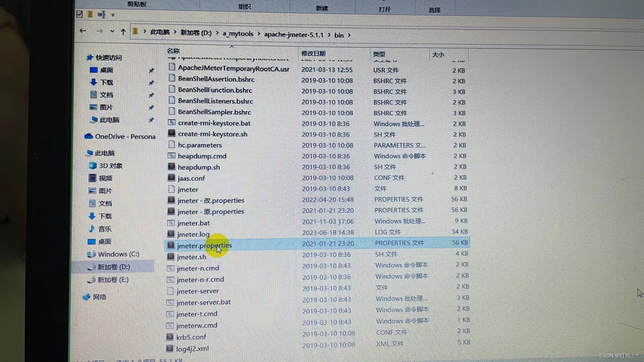The image size is (644, 362).
Task: Select the file jmeter-n-r.cmd
Action: 201,280
